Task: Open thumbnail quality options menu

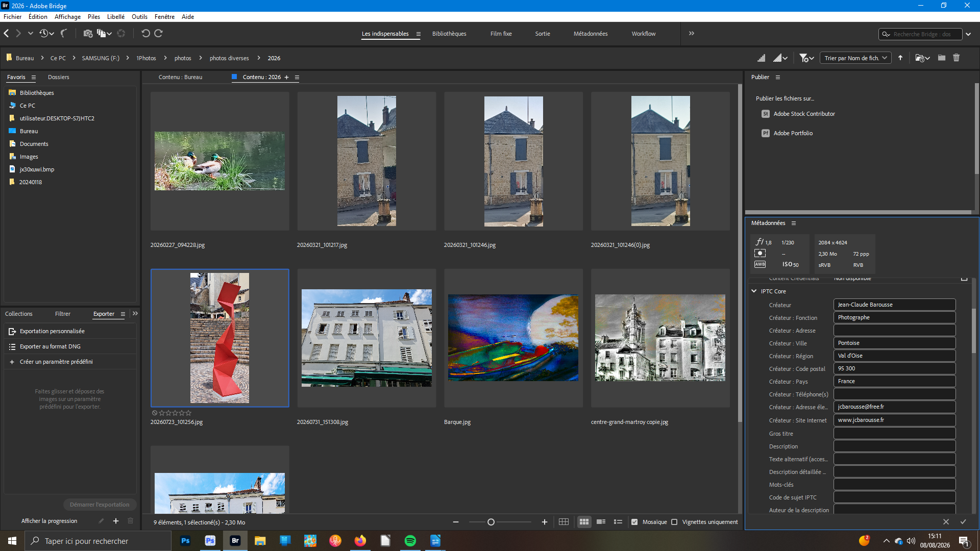Action: [780, 58]
